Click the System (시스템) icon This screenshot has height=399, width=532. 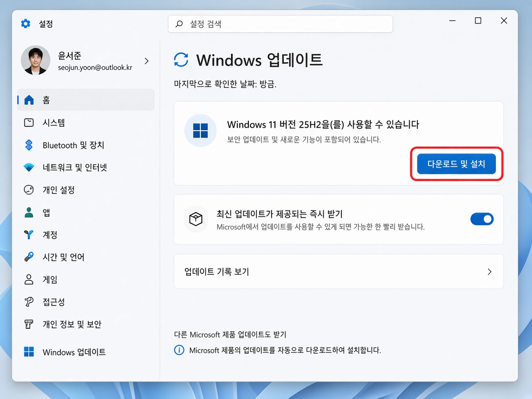click(29, 122)
